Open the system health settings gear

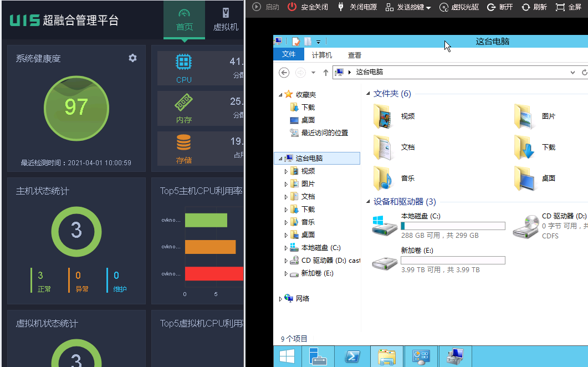pyautogui.click(x=132, y=58)
